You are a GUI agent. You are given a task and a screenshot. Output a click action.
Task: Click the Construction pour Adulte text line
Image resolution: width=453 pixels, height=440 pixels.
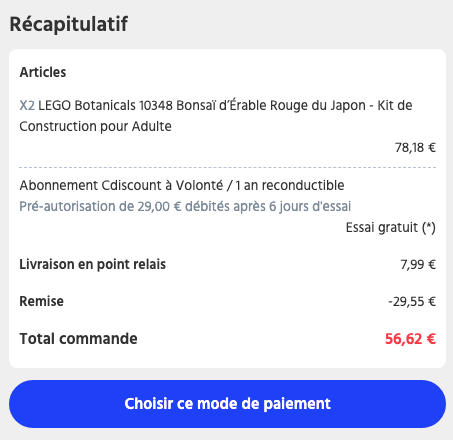click(95, 126)
